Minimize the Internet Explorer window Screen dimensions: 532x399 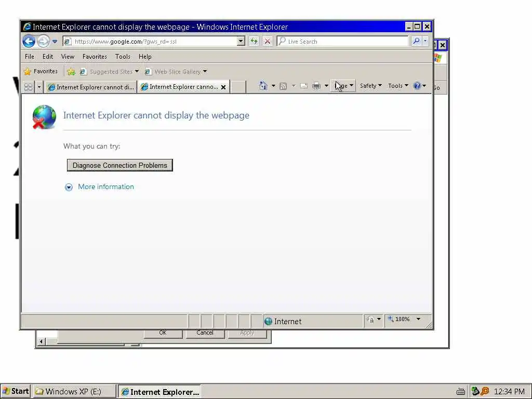(409, 26)
